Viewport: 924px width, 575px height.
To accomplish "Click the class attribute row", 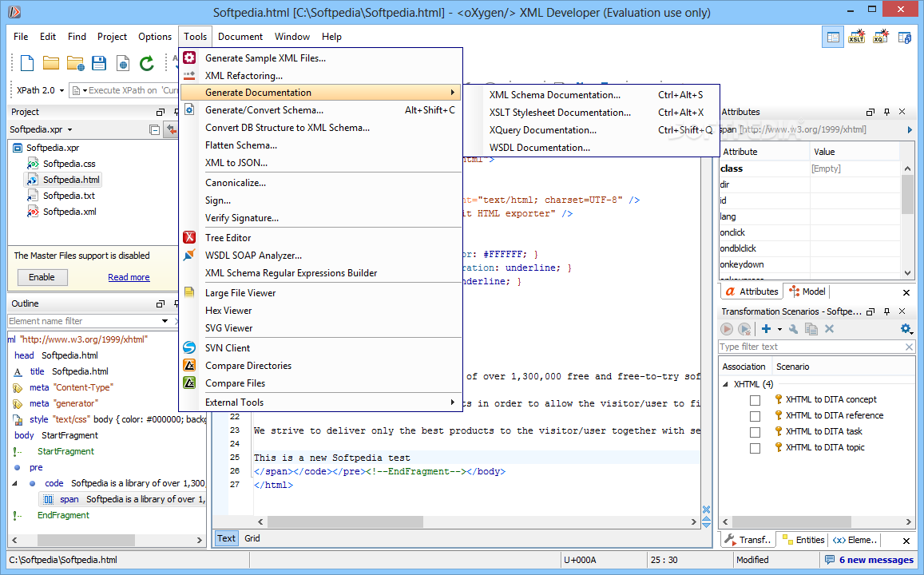I will 811,169.
